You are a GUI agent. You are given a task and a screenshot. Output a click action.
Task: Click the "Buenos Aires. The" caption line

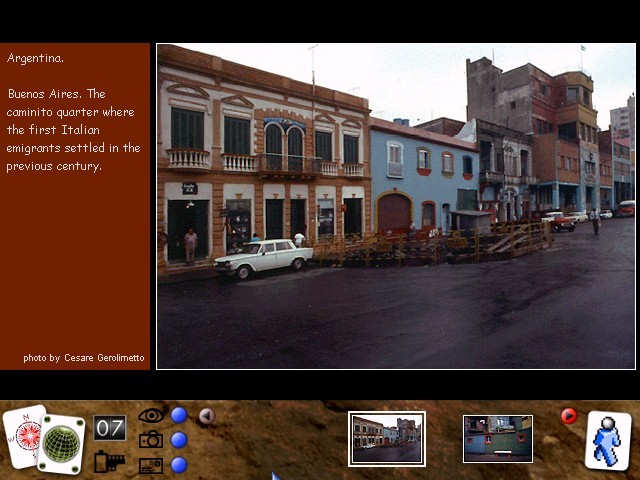point(57,94)
